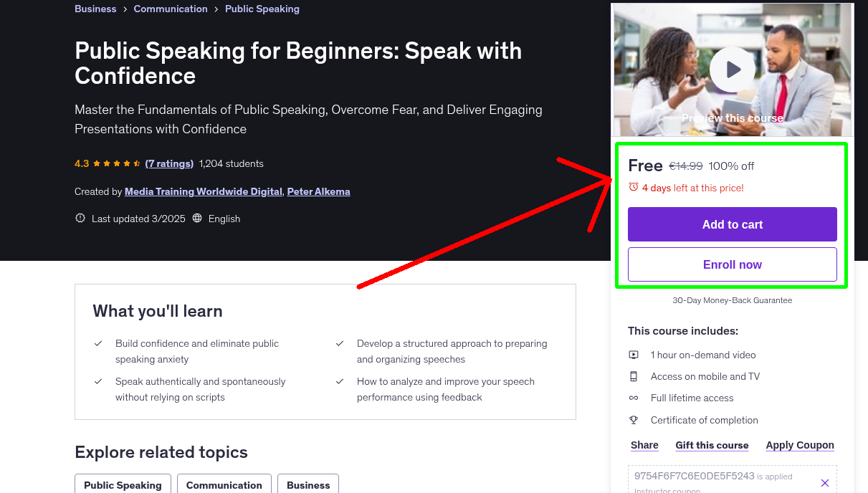Share the course

644,445
